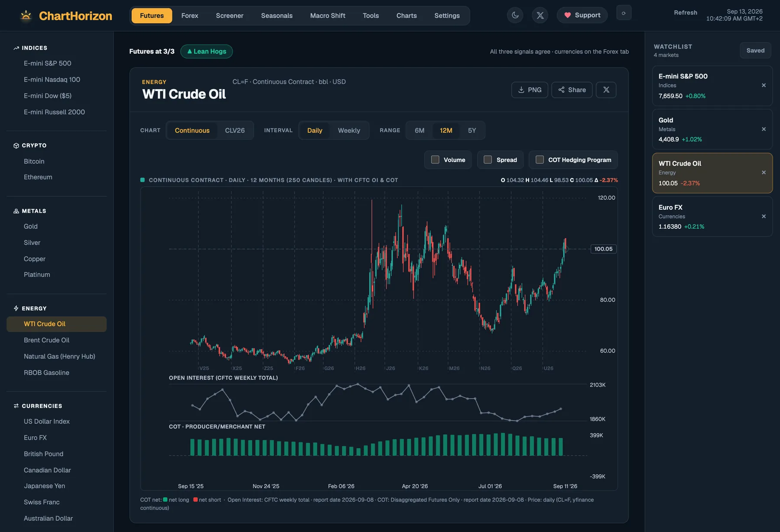This screenshot has width=780, height=532.
Task: Enable the Volume checkbox
Action: coord(435,160)
